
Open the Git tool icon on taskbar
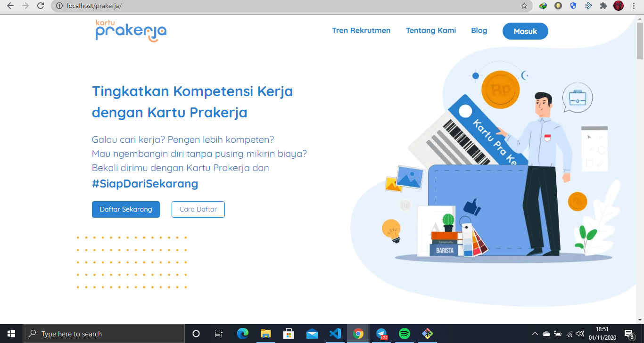[428, 334]
